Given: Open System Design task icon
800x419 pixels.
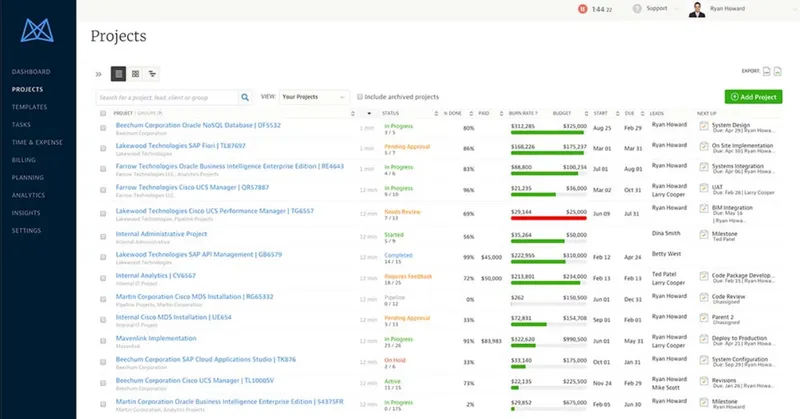Looking at the screenshot, I should click(704, 126).
